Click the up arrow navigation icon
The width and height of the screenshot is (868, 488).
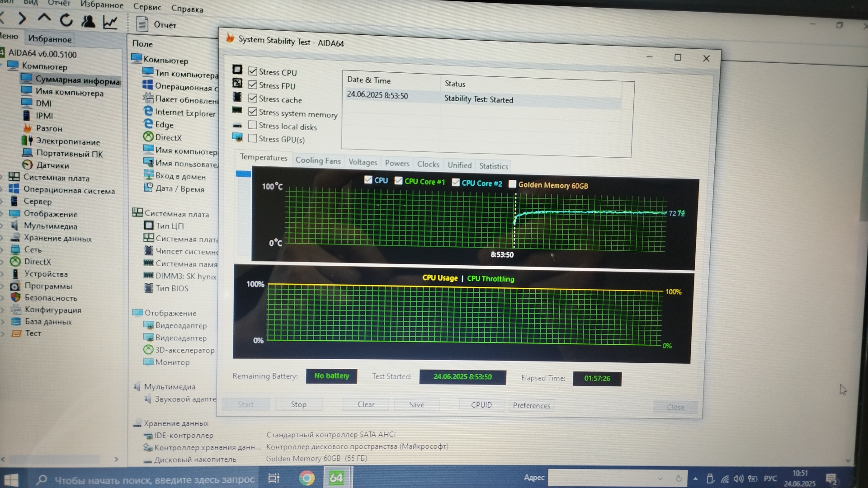coord(44,18)
